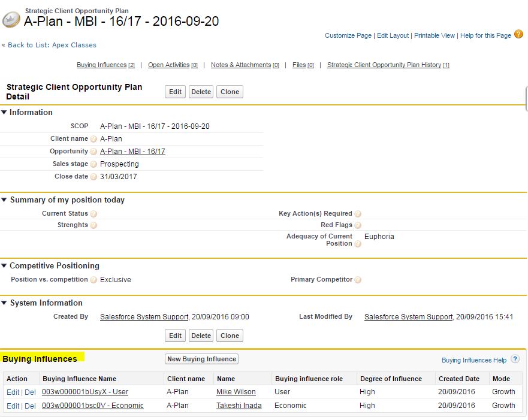Click the help bubble next to Client name

point(93,139)
